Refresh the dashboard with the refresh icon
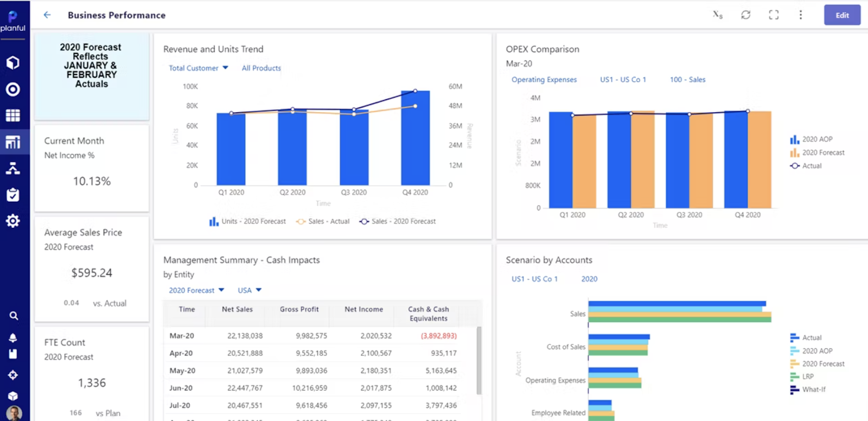Screen dimensions: 868x421 click(746, 15)
